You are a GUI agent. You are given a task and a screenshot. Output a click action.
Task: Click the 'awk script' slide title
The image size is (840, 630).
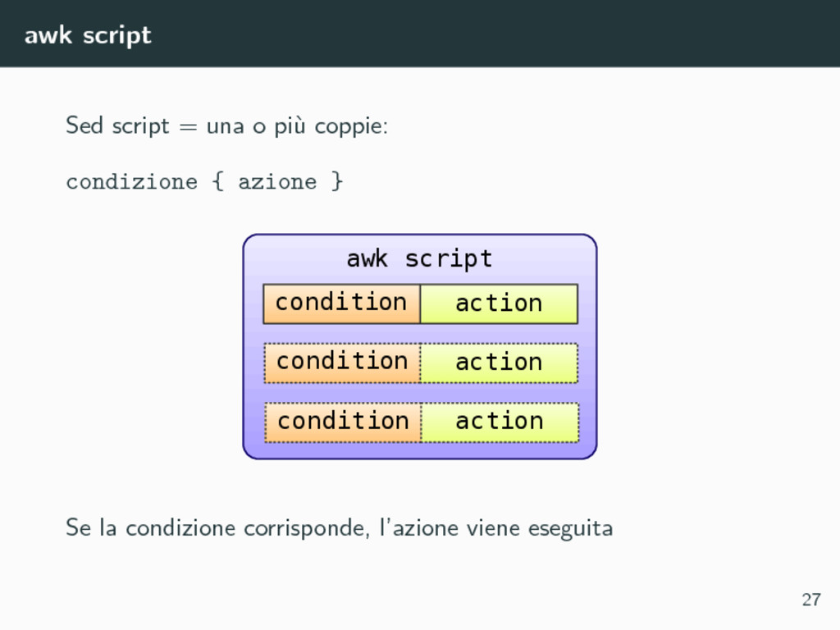click(x=88, y=36)
